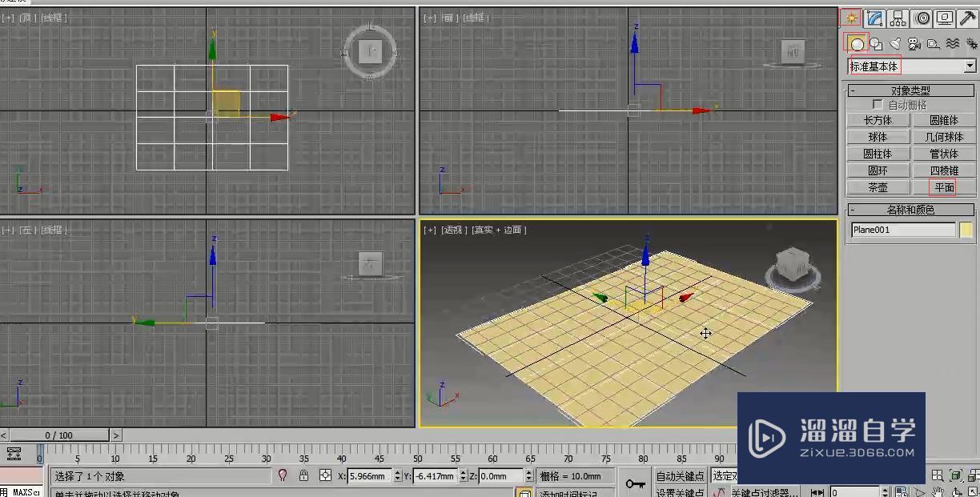Select the Cameras category icon
The image size is (980, 497).
coord(914,44)
